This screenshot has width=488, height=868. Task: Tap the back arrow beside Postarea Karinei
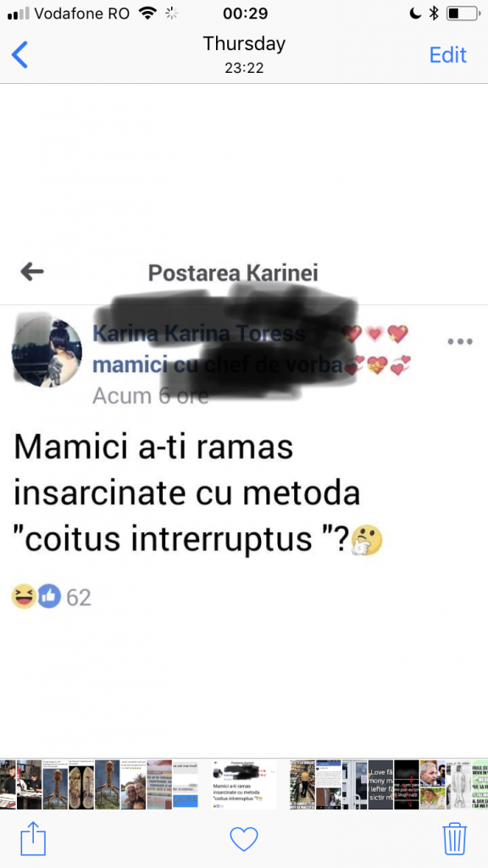point(32,271)
